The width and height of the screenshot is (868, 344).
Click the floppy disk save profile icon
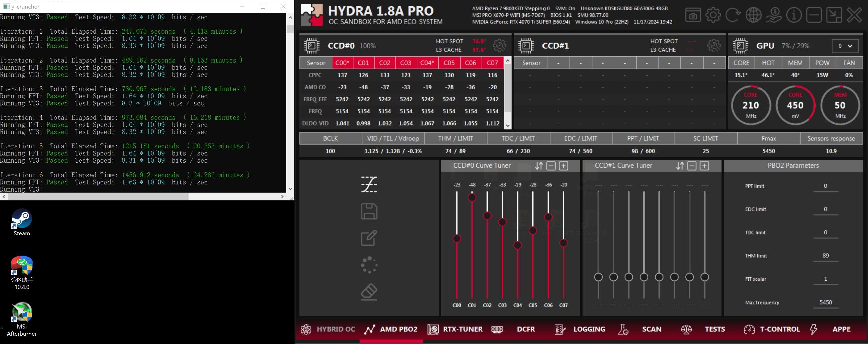pyautogui.click(x=369, y=211)
